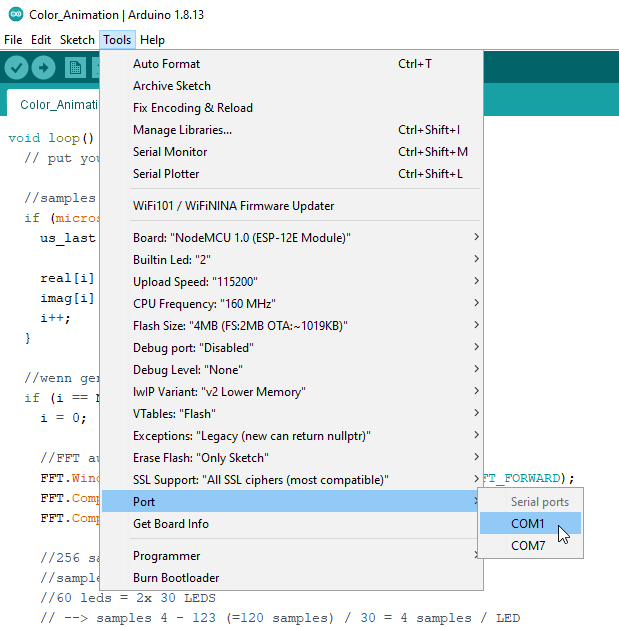Expand the SSL Support submenu

coord(291,480)
